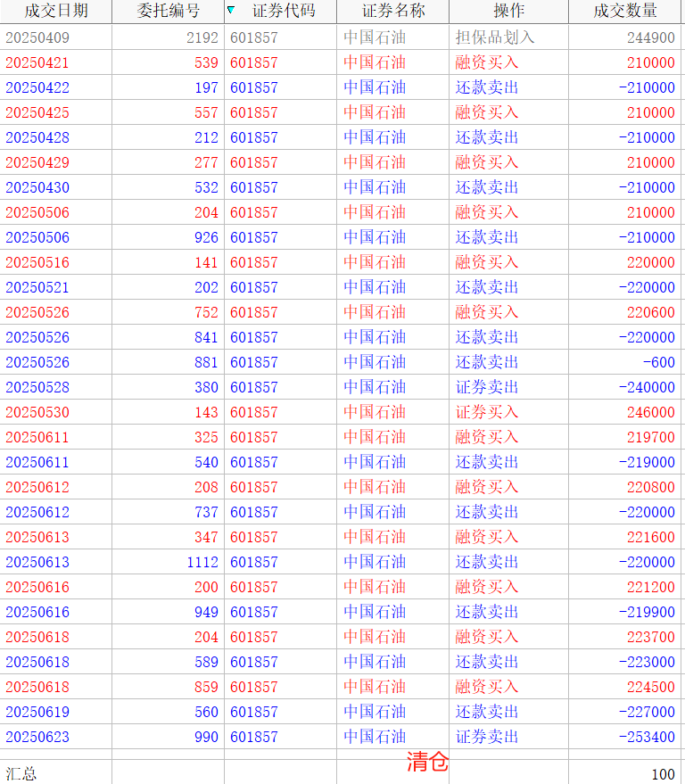Sort by 成交日期 column header
The image size is (685, 784).
click(x=56, y=11)
